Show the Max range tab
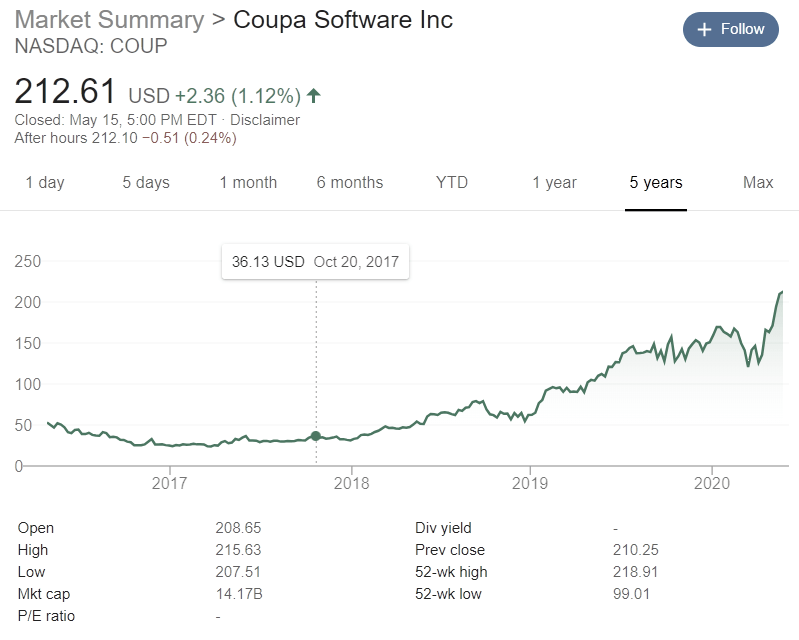Screen dimensions: 799x640 758,182
